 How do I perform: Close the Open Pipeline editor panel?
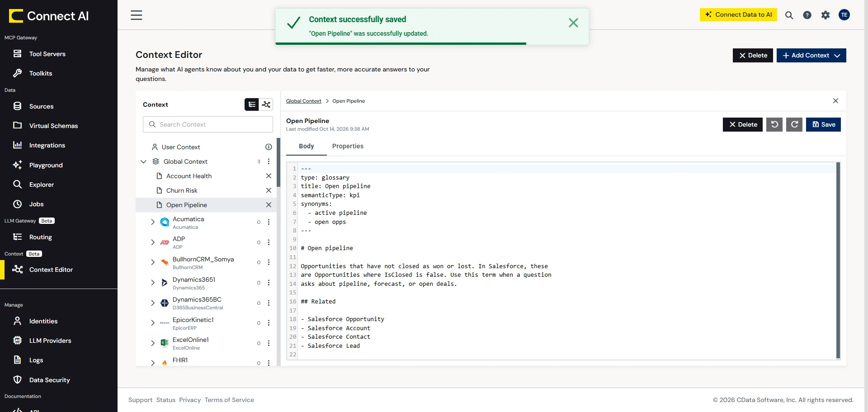coord(835,101)
